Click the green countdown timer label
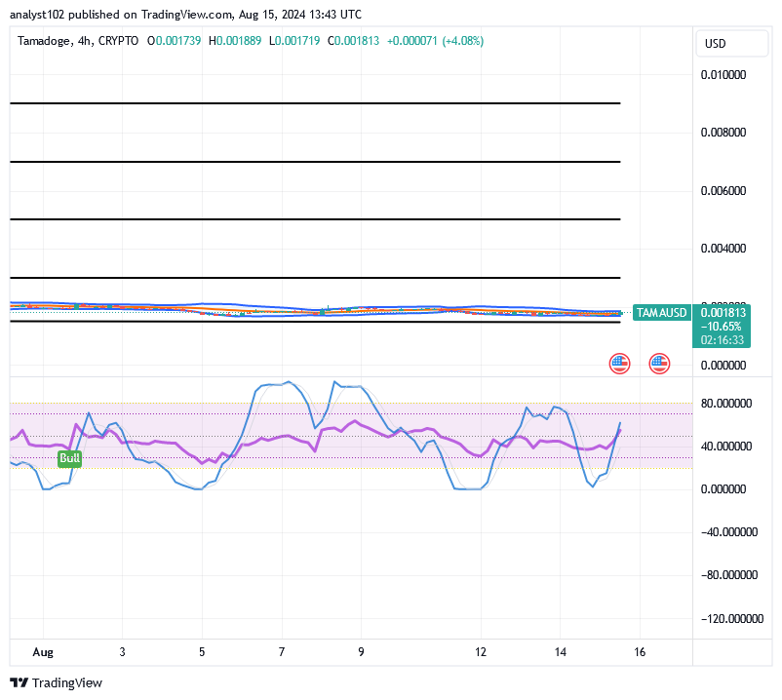 pos(724,341)
